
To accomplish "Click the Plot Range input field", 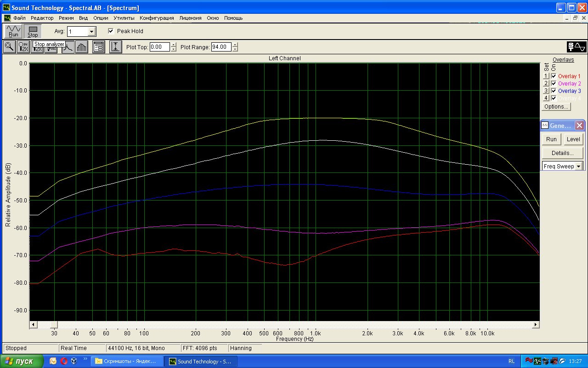I will click(221, 47).
